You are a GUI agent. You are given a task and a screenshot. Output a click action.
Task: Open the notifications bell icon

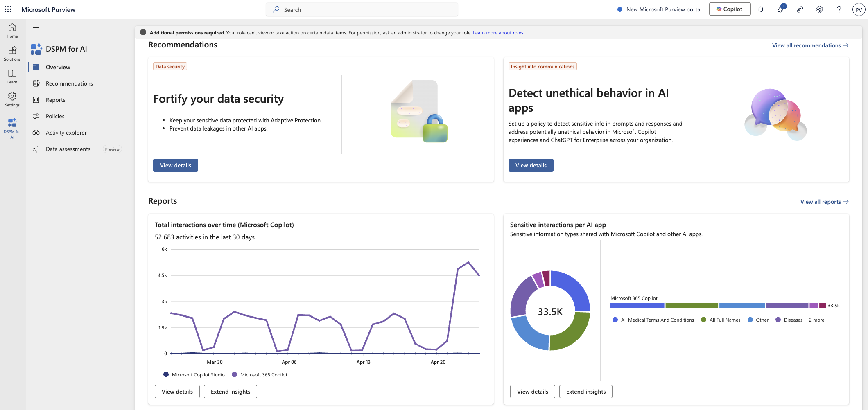click(761, 9)
